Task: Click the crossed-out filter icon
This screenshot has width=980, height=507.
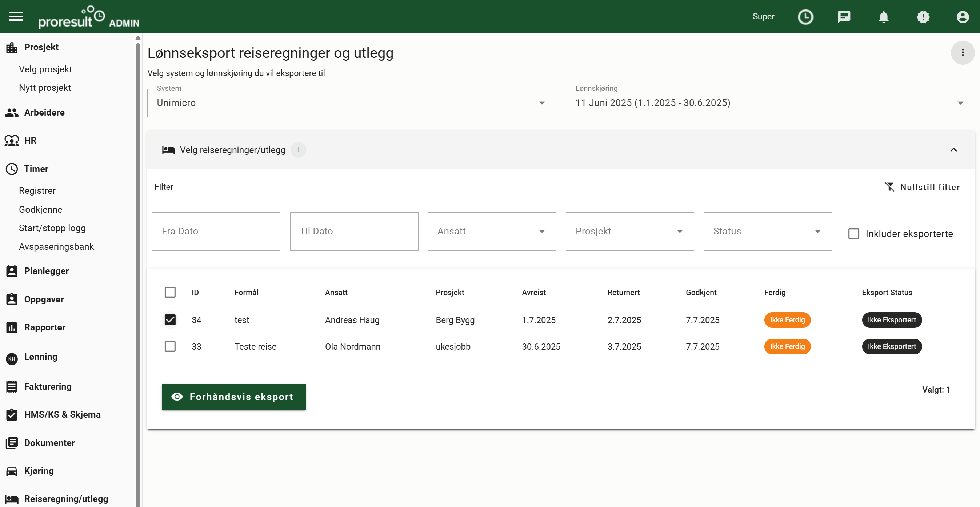Action: point(889,187)
